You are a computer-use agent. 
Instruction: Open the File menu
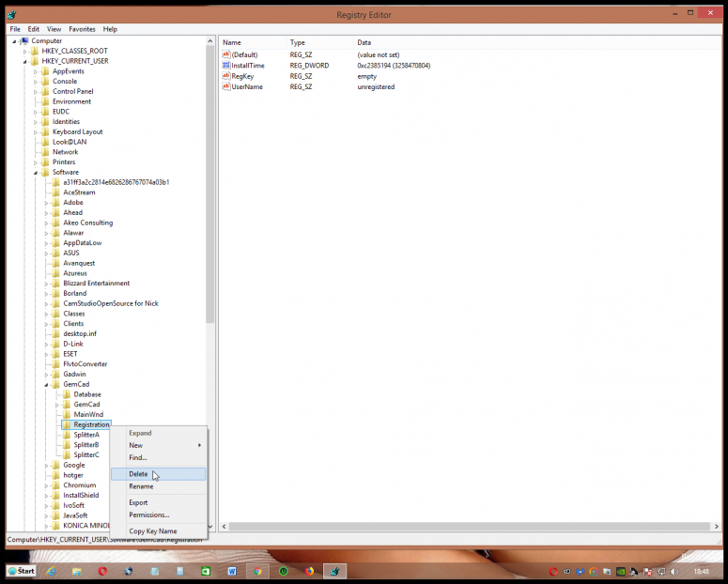(x=15, y=29)
